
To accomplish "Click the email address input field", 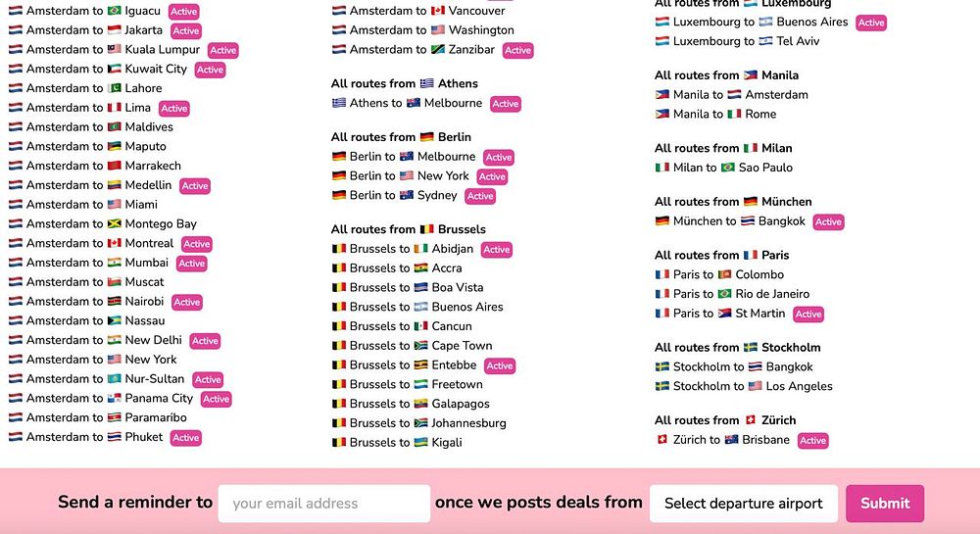I will click(x=324, y=504).
